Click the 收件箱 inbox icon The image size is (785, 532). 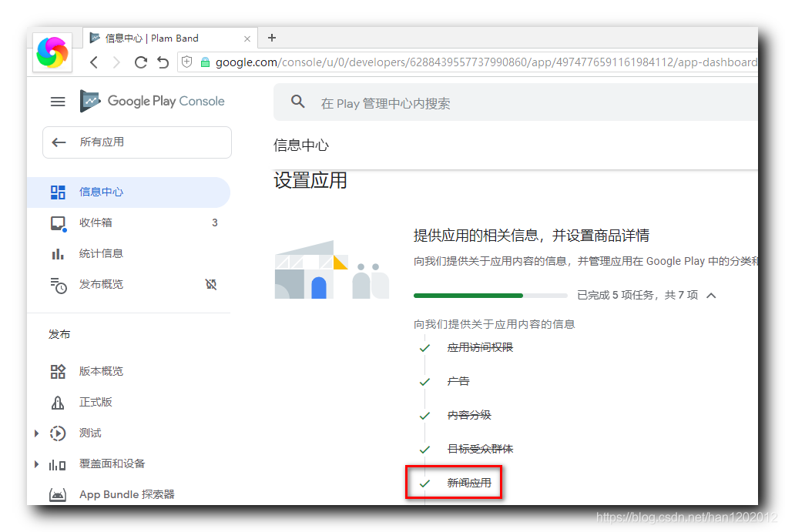click(58, 223)
